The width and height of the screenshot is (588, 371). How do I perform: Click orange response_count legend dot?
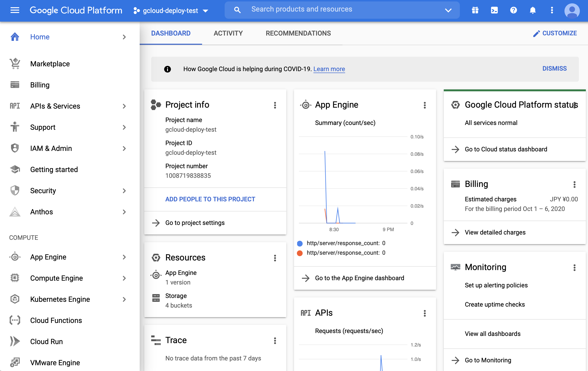coord(300,253)
